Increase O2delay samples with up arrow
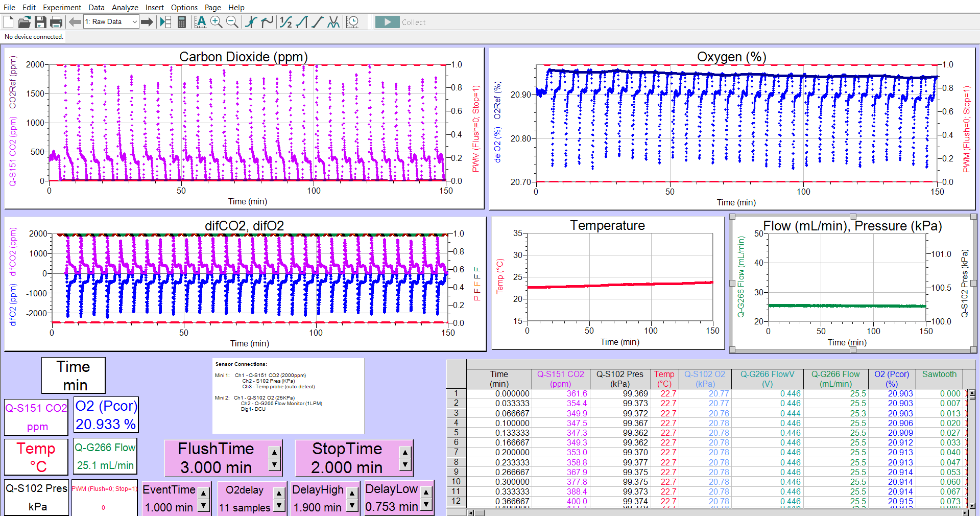 (279, 493)
